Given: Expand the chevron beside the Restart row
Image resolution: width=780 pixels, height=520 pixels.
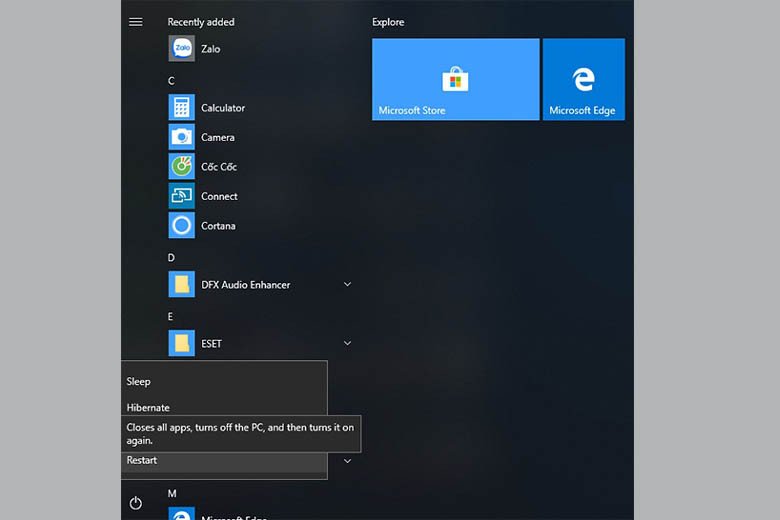Looking at the screenshot, I should [x=347, y=461].
